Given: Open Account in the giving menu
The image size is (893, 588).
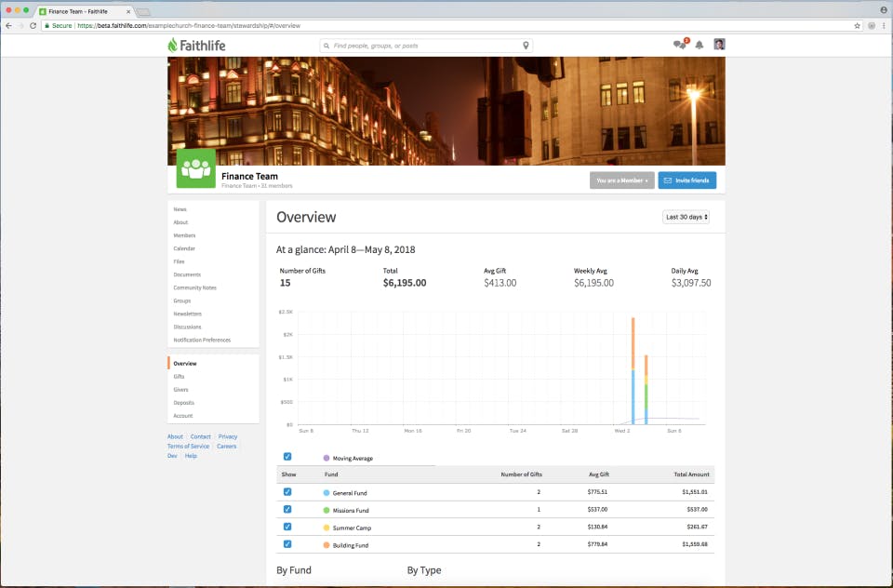Looking at the screenshot, I should point(183,417).
